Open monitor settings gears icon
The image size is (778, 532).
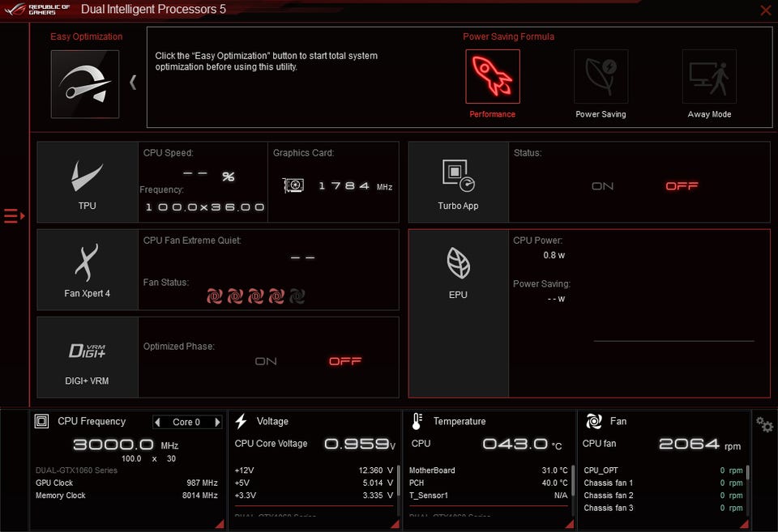(764, 424)
